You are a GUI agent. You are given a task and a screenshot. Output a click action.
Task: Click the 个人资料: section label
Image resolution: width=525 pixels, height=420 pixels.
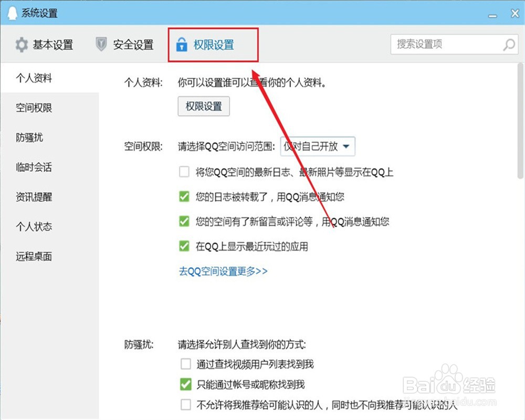point(143,82)
